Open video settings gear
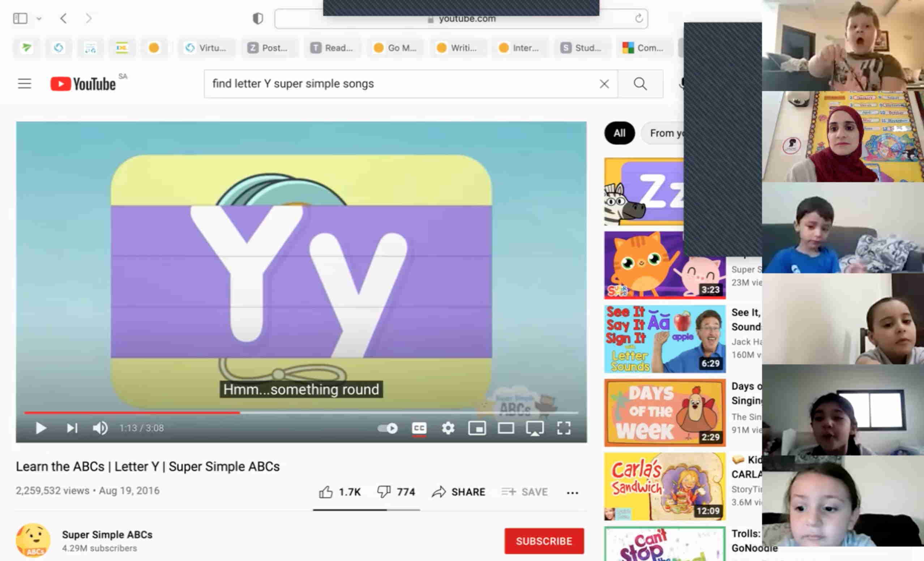This screenshot has width=924, height=561. pyautogui.click(x=448, y=428)
